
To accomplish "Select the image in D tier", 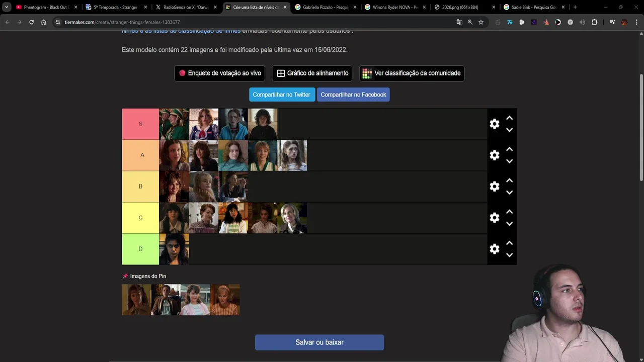I will 174,248.
